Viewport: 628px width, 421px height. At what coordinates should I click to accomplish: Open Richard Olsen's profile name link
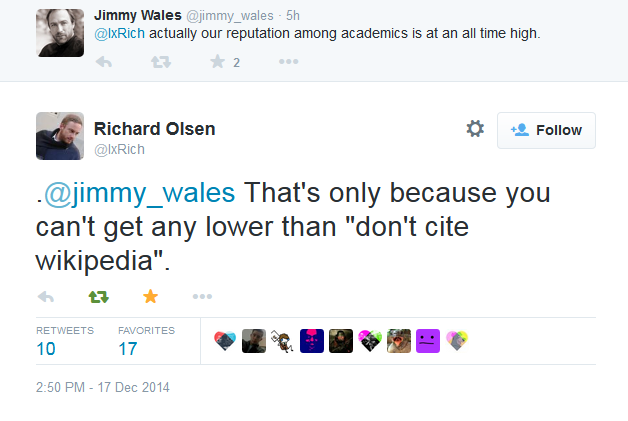154,129
